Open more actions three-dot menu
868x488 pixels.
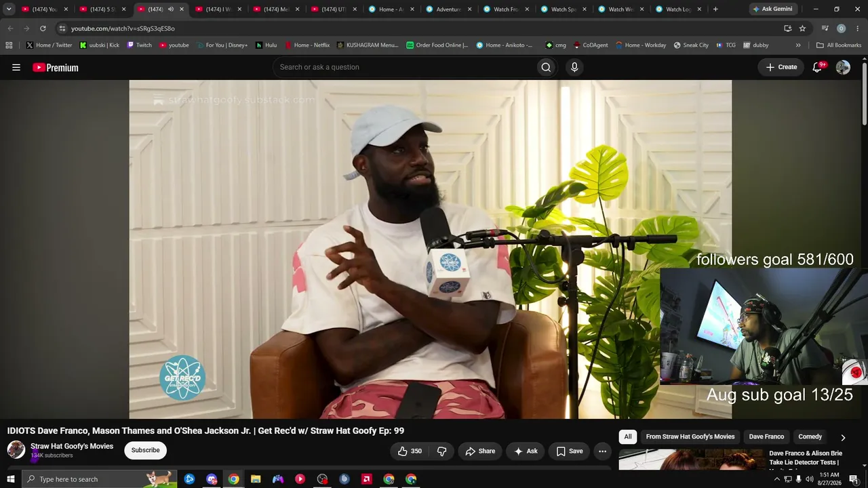pyautogui.click(x=602, y=451)
